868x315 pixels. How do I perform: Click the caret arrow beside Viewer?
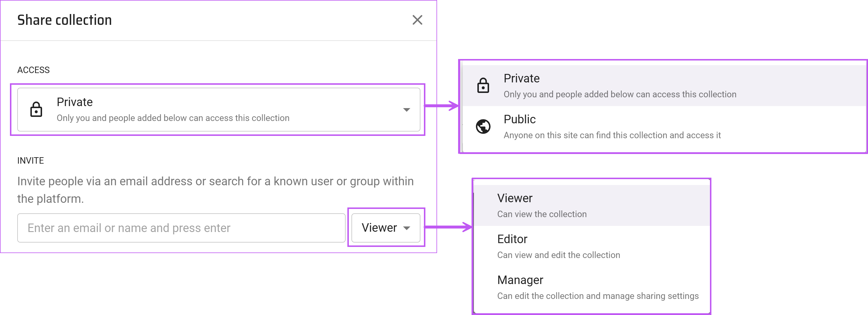[x=407, y=228]
